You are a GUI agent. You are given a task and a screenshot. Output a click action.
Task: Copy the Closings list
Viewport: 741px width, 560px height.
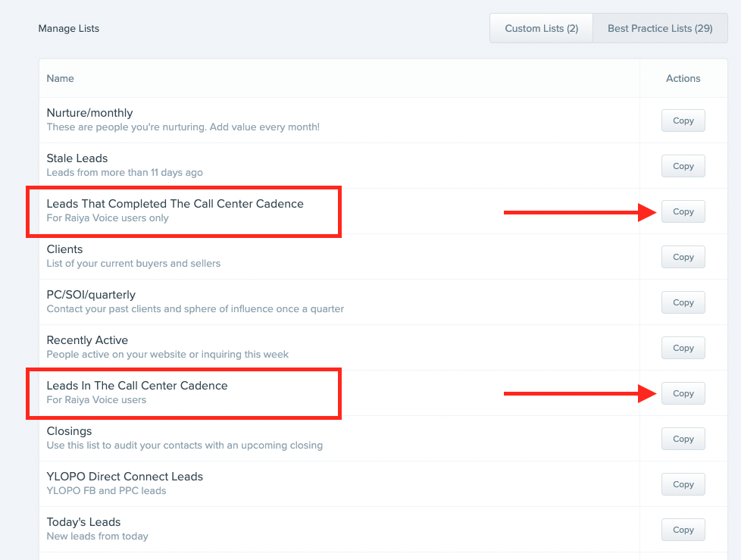click(683, 439)
